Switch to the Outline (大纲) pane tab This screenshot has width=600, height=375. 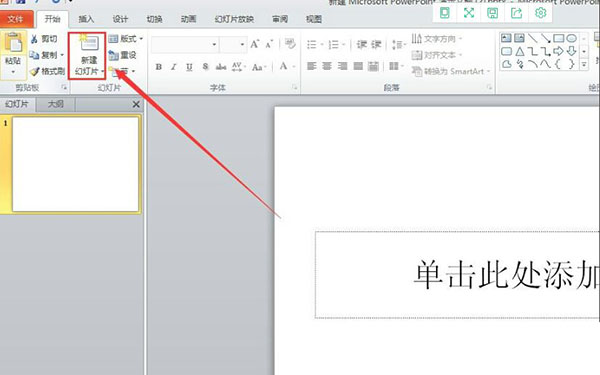(x=56, y=104)
